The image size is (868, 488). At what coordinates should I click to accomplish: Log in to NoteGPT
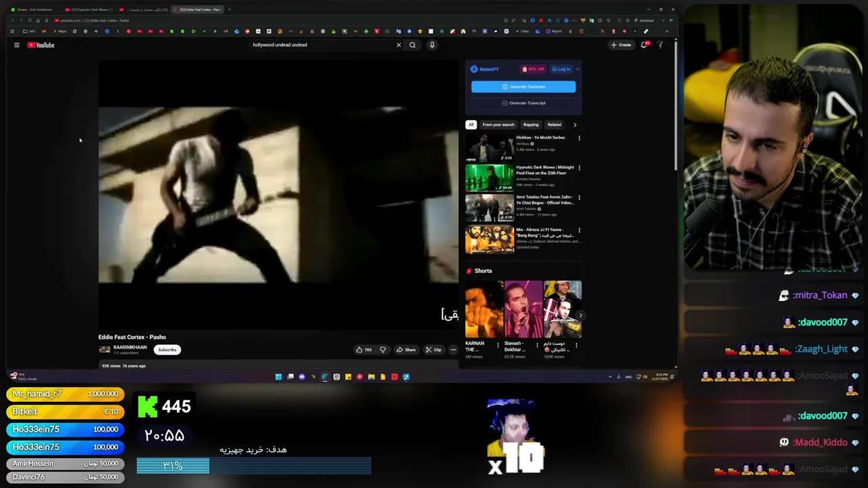(x=561, y=69)
